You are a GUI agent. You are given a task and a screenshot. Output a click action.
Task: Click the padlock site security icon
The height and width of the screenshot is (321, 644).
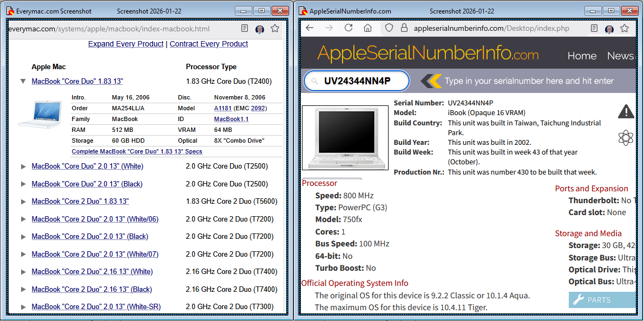tap(404, 28)
